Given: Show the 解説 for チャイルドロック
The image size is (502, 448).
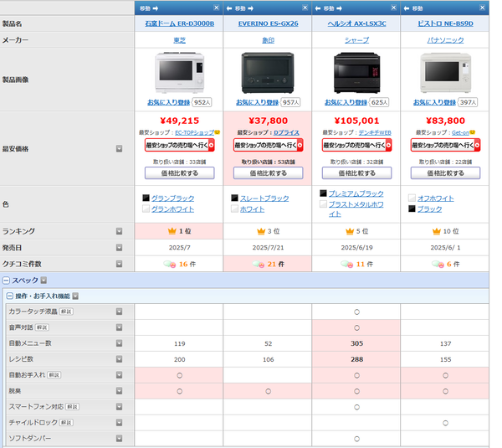Looking at the screenshot, I should click(x=67, y=422).
